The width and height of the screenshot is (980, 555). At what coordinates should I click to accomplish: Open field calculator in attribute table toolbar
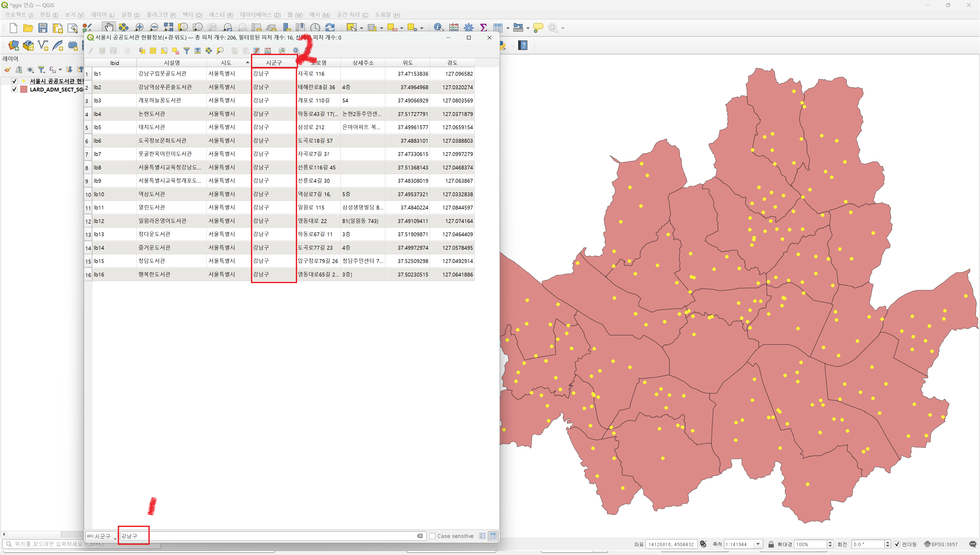pyautogui.click(x=268, y=51)
